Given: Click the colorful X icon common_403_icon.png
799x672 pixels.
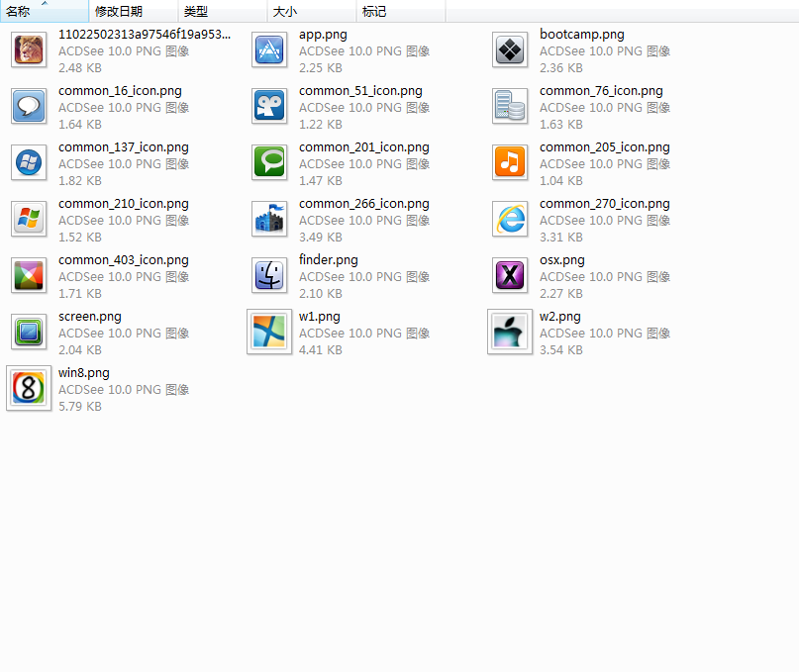Looking at the screenshot, I should (x=29, y=275).
